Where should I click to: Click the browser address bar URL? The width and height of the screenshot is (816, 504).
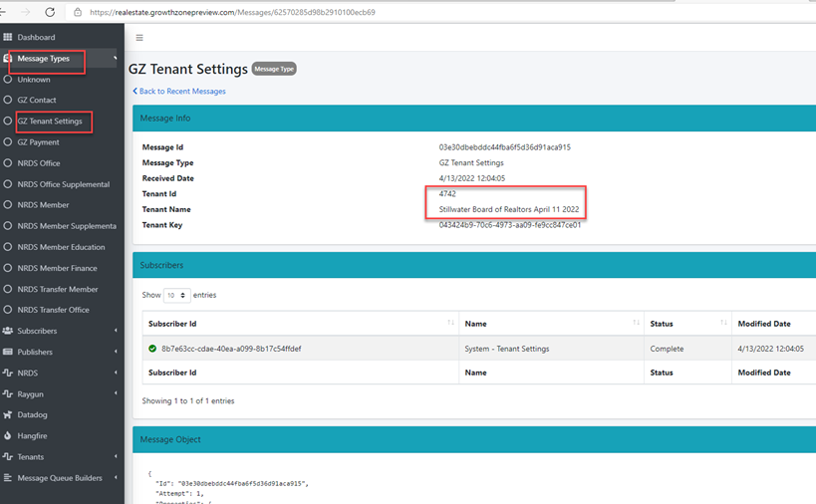(231, 12)
